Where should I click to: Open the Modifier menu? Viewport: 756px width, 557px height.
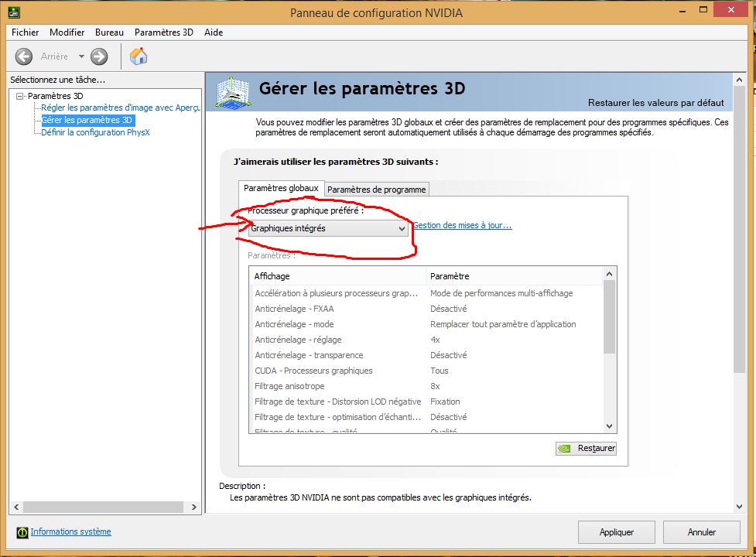[67, 32]
